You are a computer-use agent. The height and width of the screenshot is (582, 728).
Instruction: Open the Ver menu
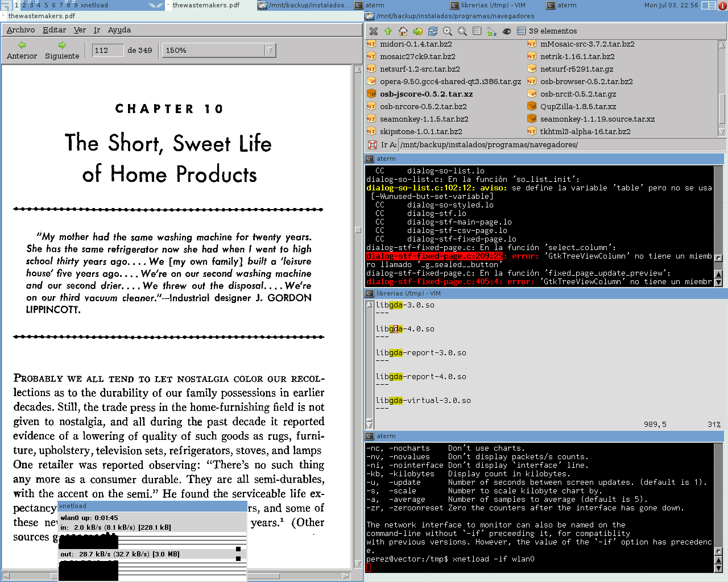click(x=80, y=30)
